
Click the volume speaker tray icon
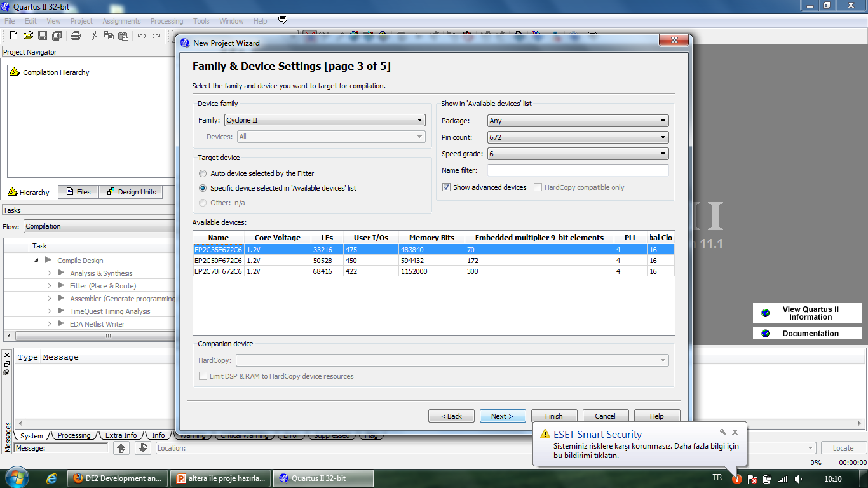click(x=798, y=478)
